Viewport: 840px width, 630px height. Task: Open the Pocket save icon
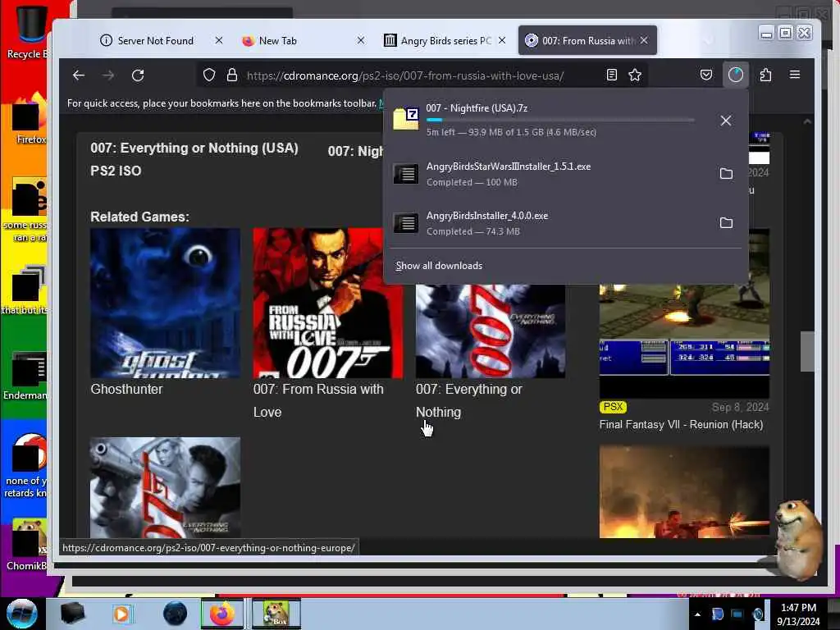coord(706,75)
